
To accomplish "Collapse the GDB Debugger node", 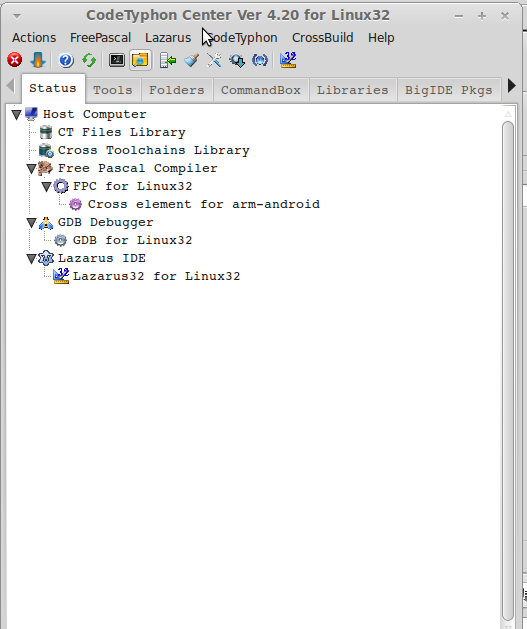I will click(31, 223).
